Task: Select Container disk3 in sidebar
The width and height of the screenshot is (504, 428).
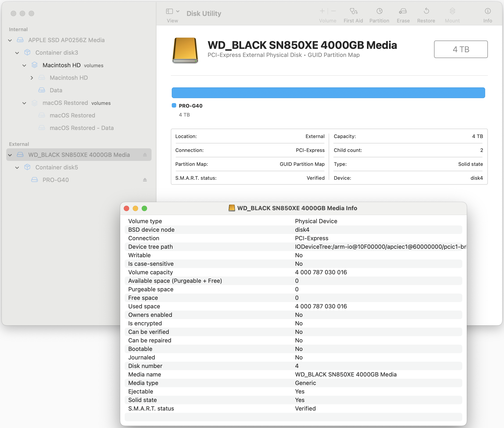Action: 56,53
